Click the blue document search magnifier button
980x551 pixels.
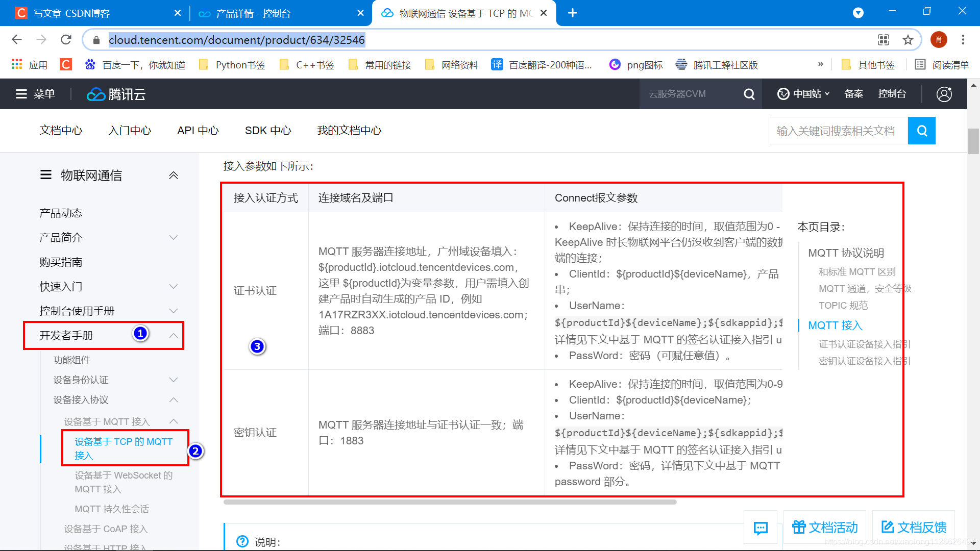(921, 131)
